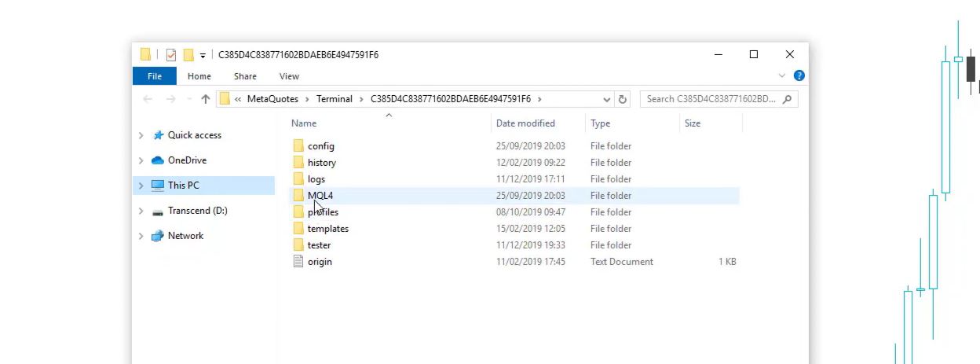This screenshot has width=980, height=364.
Task: Open the address bar history dropdown
Action: tap(607, 100)
